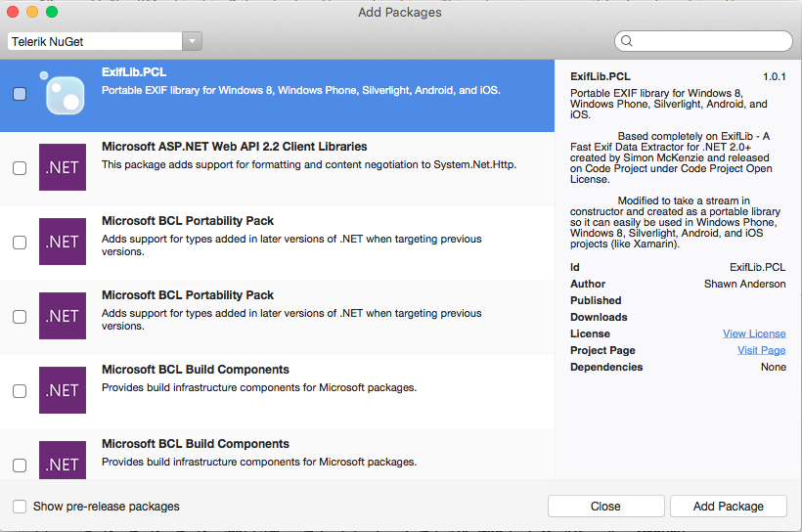Open the View License link

pos(754,333)
